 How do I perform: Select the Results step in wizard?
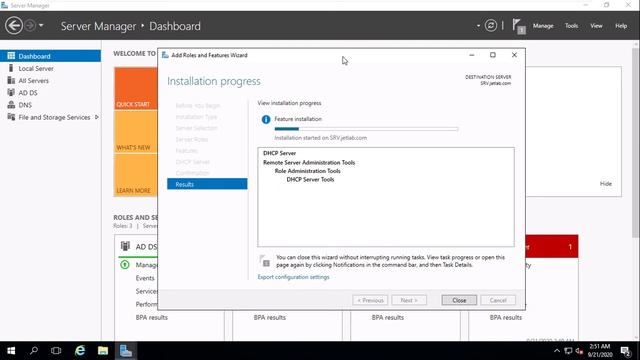[207, 184]
